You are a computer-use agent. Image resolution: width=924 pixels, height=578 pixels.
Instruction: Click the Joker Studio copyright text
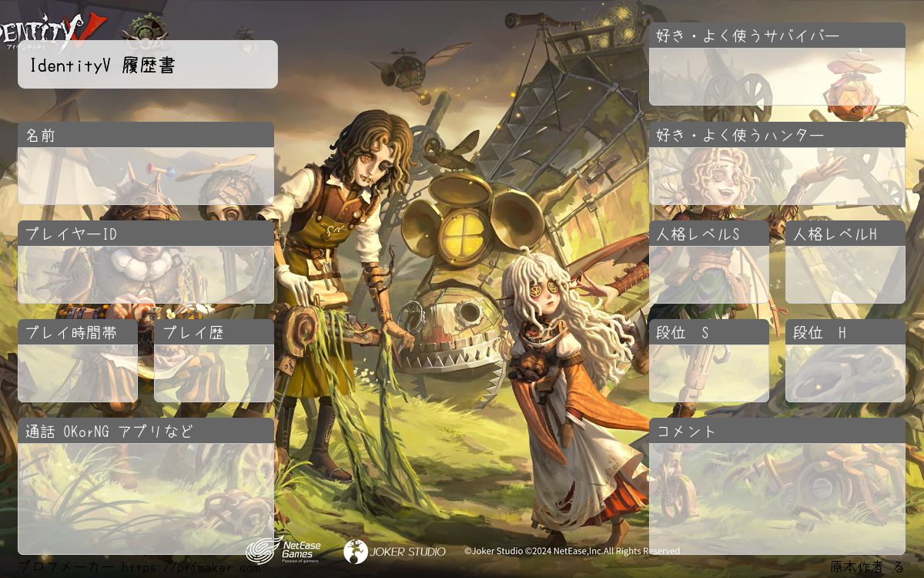coord(572,551)
